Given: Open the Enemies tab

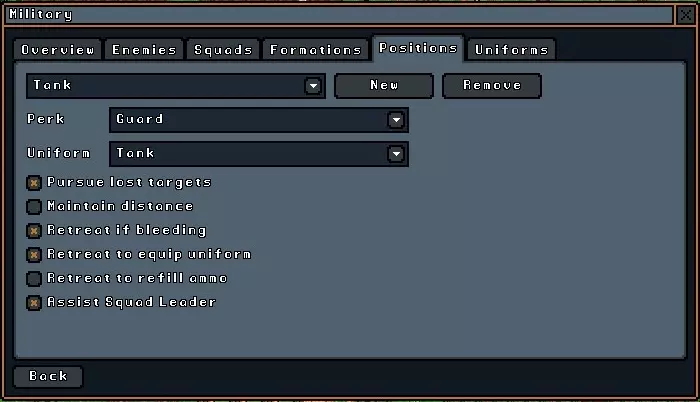Looking at the screenshot, I should point(144,50).
